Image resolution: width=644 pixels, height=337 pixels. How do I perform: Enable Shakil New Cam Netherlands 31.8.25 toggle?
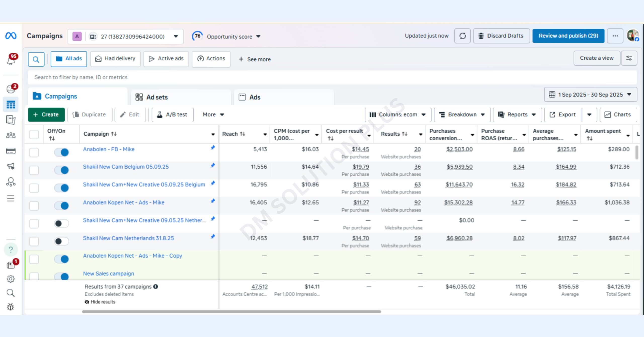(x=62, y=241)
